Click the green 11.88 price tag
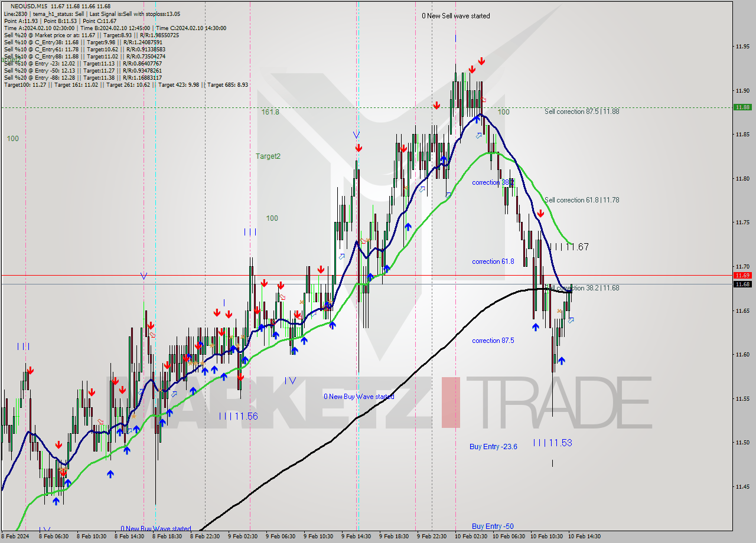Viewport: 756px width, 543px height. click(x=742, y=107)
